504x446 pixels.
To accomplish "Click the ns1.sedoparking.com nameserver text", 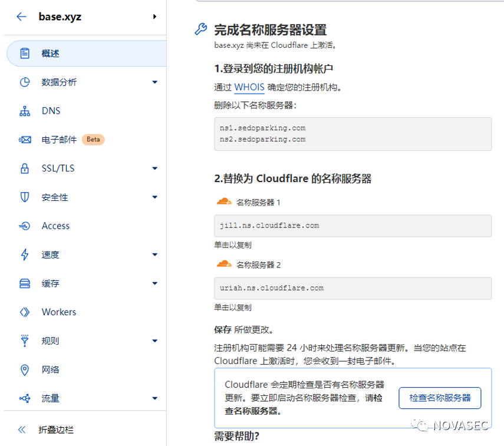I will [262, 128].
